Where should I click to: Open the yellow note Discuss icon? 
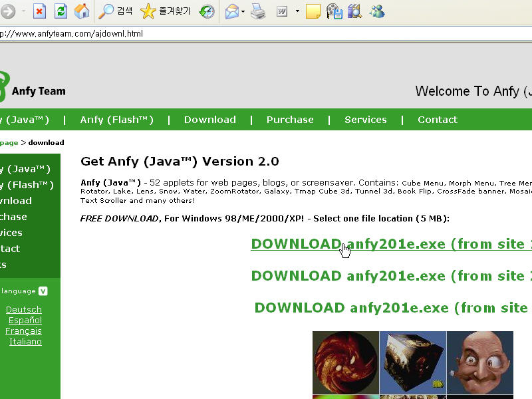(313, 11)
